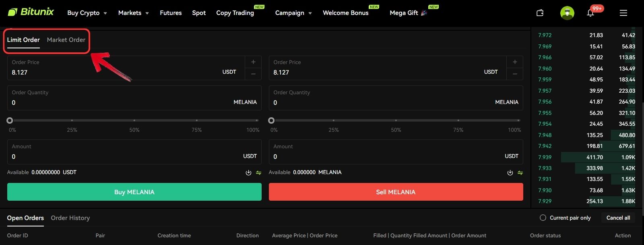The image size is (644, 245).
Task: Click order book price 7.929
Action: coord(545,201)
